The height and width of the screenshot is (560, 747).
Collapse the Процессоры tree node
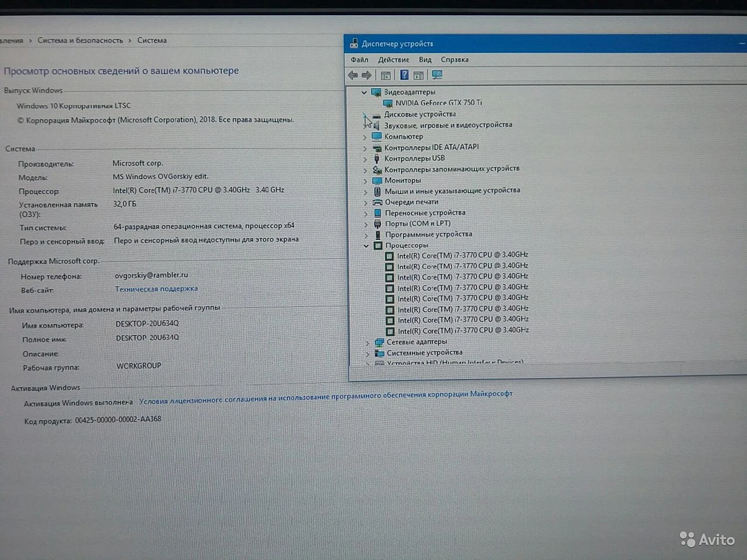366,246
